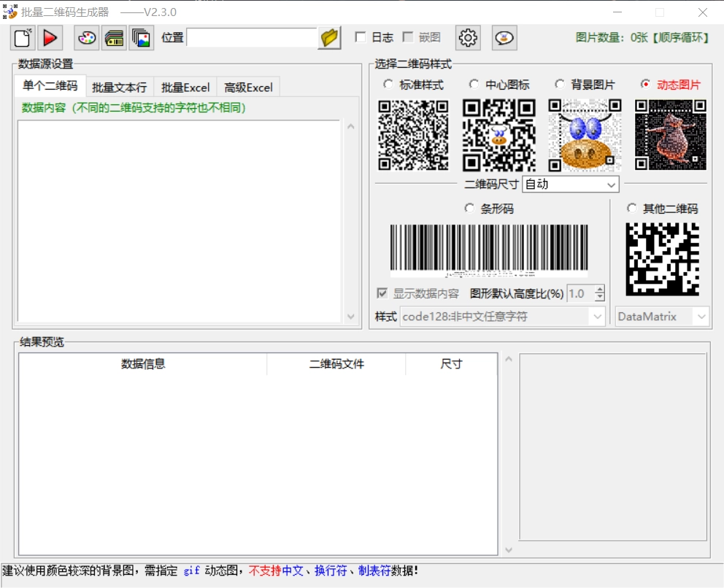The width and height of the screenshot is (724, 588).
Task: Click the status bar gif tip text
Action: [x=209, y=571]
